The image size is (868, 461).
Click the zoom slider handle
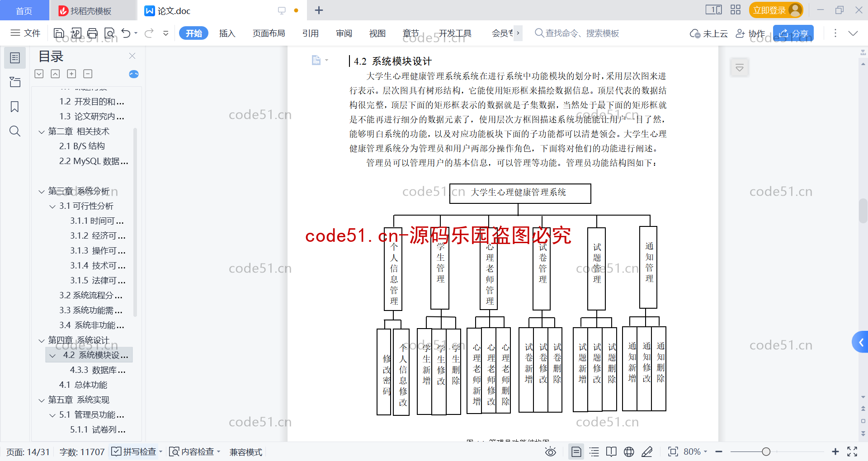[766, 452]
